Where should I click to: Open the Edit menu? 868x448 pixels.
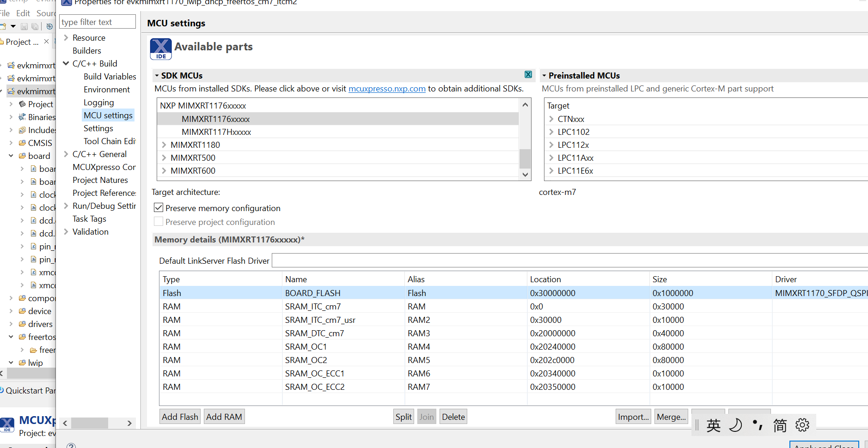pos(23,13)
